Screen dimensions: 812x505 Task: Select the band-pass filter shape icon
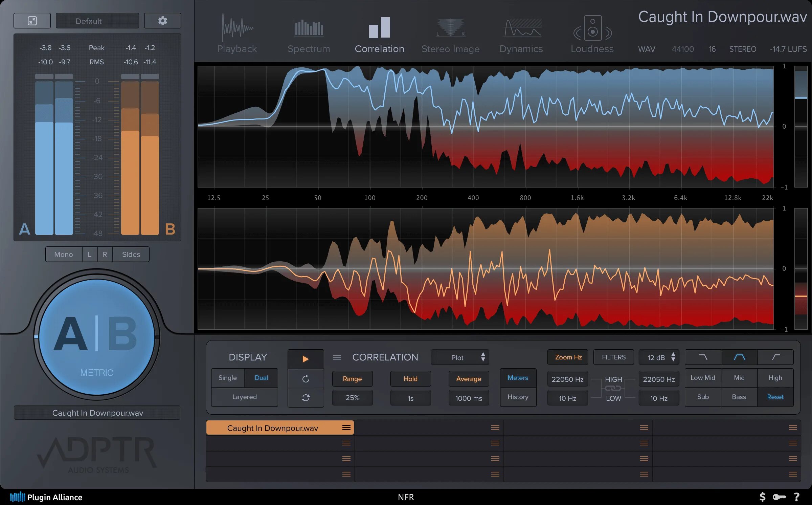(x=739, y=357)
